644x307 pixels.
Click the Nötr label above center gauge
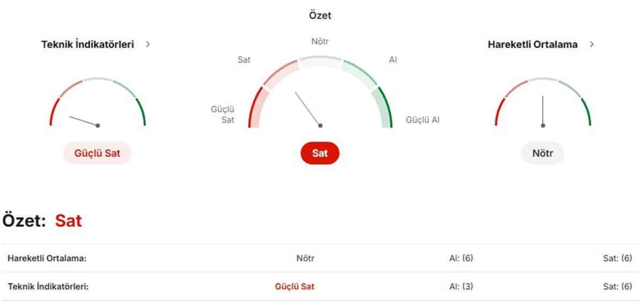320,41
